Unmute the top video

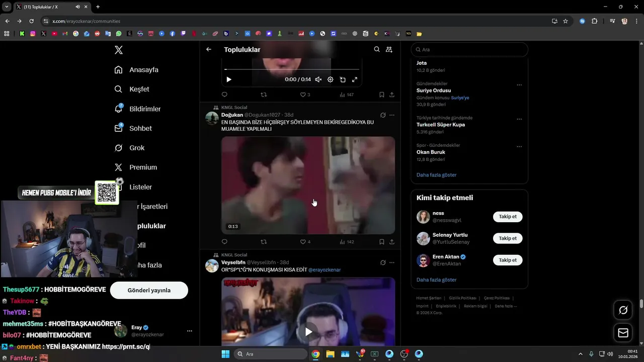coord(318,79)
